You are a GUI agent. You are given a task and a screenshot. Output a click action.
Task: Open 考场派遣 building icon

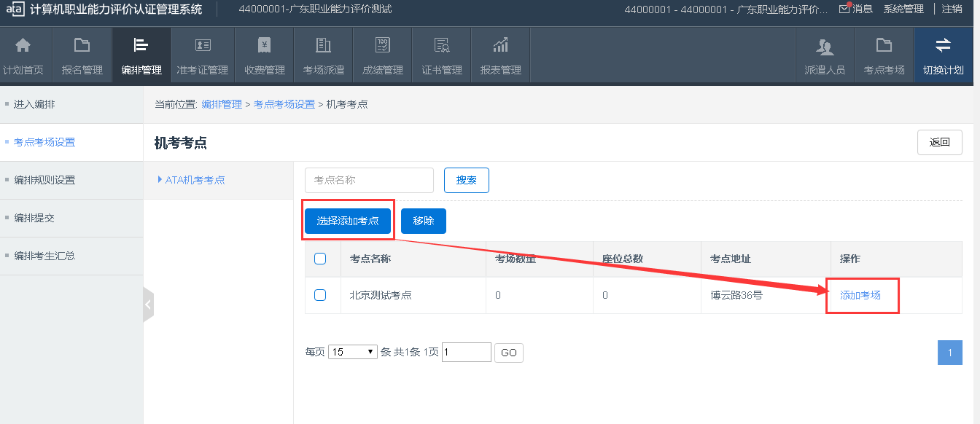tap(324, 45)
